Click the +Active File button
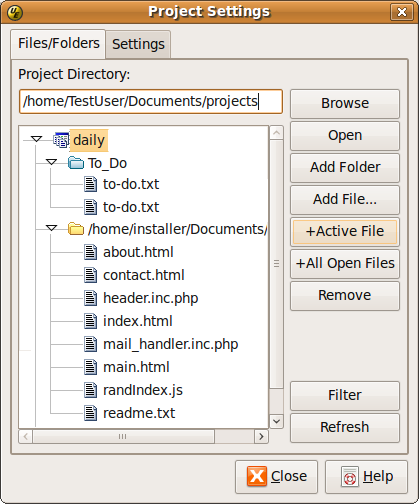The image size is (419, 504). 345,232
